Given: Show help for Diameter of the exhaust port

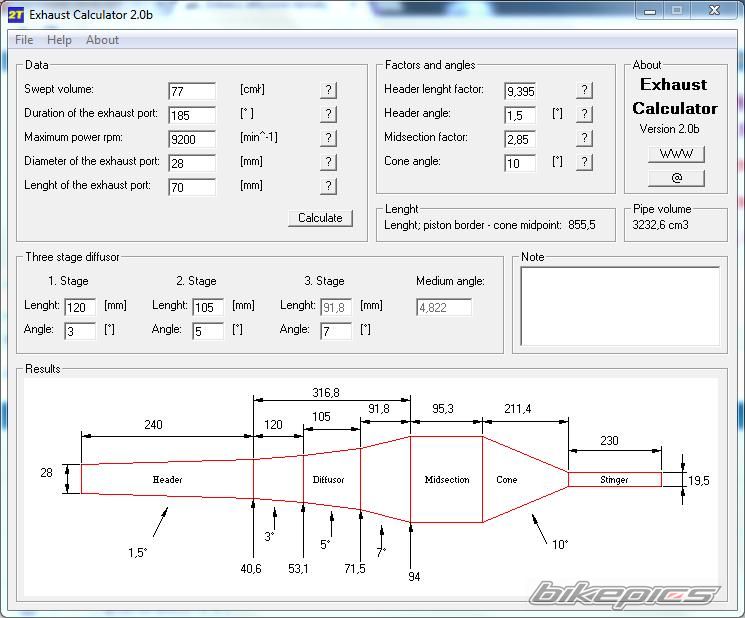Looking at the screenshot, I should point(328,162).
